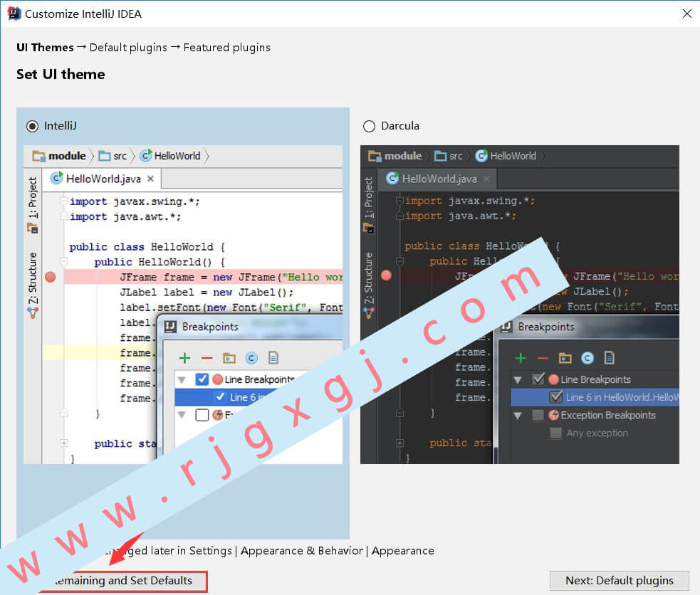
Task: Expand folded public static method in Darcula preview
Action: [x=399, y=443]
